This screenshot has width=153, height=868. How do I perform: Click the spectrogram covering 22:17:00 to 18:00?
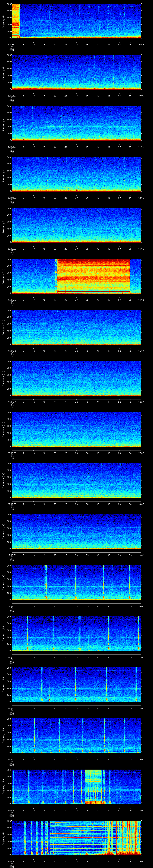[76, 481]
